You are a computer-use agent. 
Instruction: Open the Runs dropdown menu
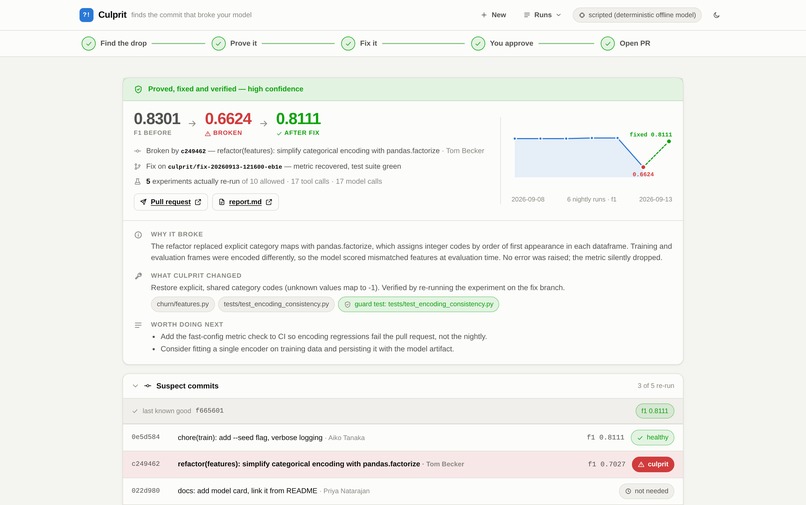click(542, 15)
